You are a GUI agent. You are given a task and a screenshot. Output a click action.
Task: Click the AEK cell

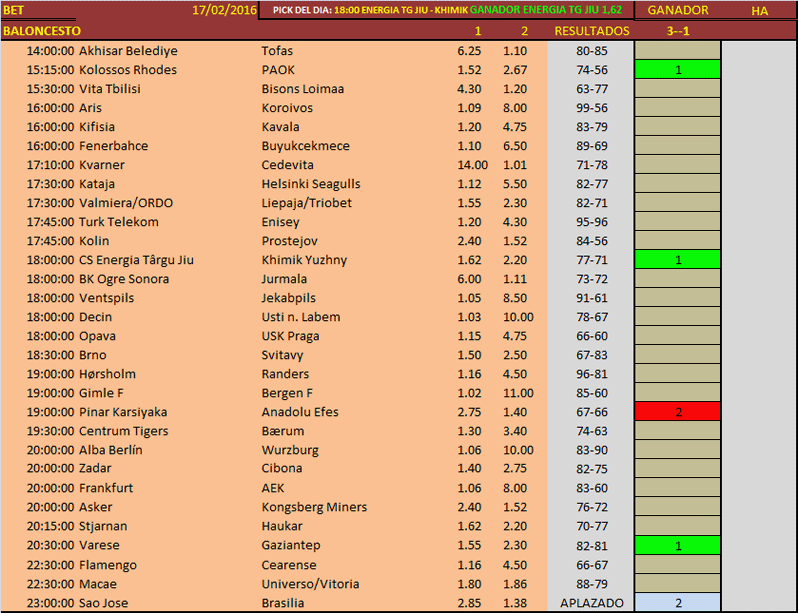pyautogui.click(x=273, y=488)
